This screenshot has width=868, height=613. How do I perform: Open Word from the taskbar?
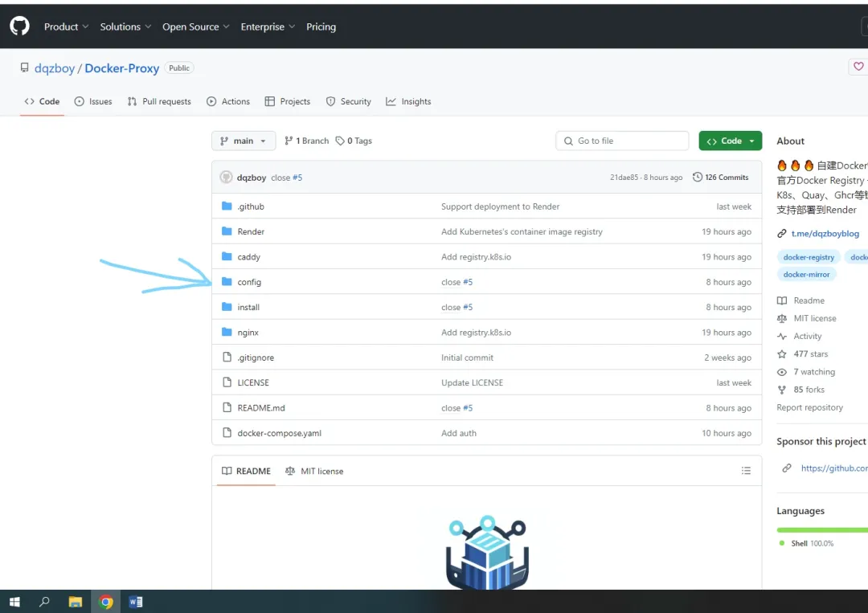136,602
